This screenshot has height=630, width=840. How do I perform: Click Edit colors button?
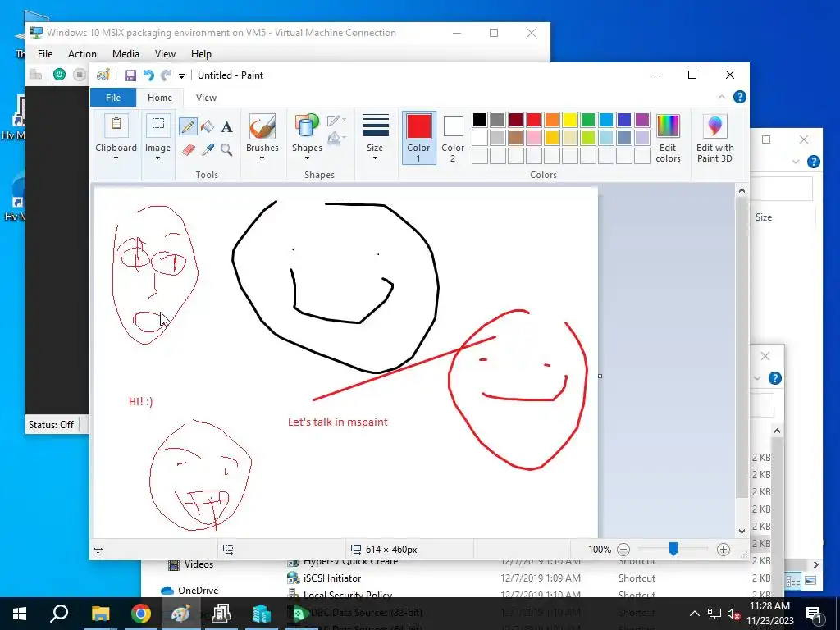click(x=668, y=138)
